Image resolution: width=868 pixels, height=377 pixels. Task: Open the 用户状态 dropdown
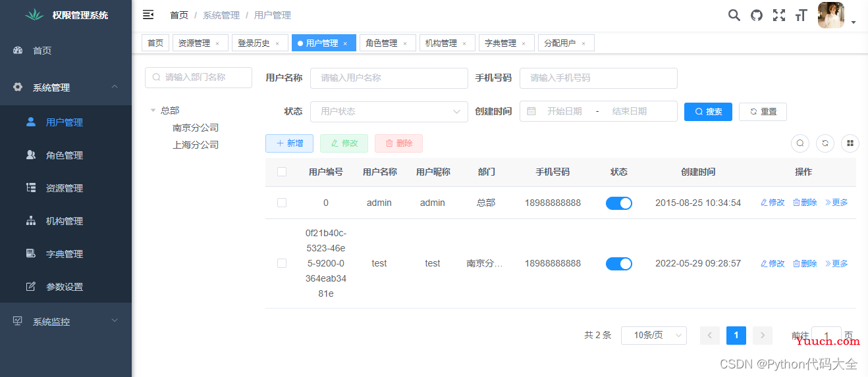pos(389,111)
